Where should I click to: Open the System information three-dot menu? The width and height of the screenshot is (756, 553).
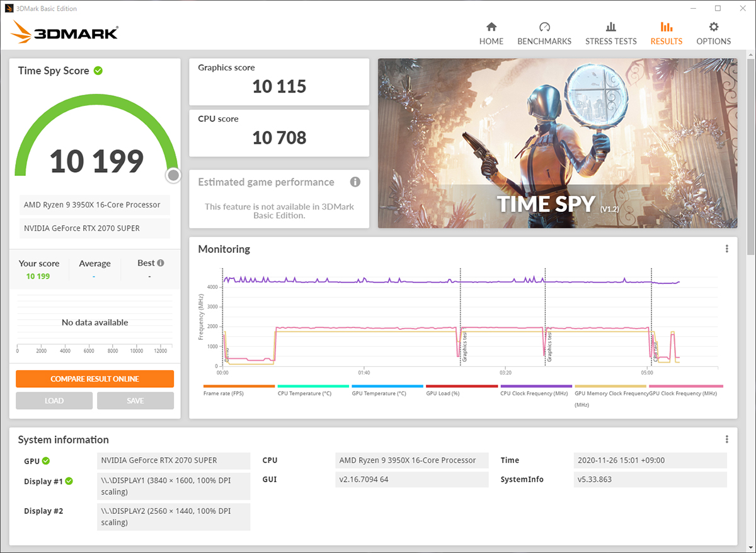(x=727, y=439)
